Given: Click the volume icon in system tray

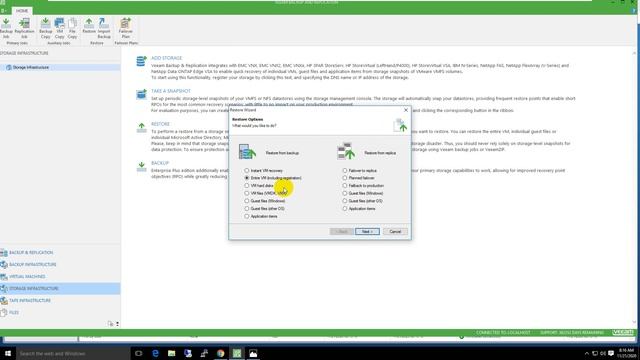Looking at the screenshot, I should 603,353.
